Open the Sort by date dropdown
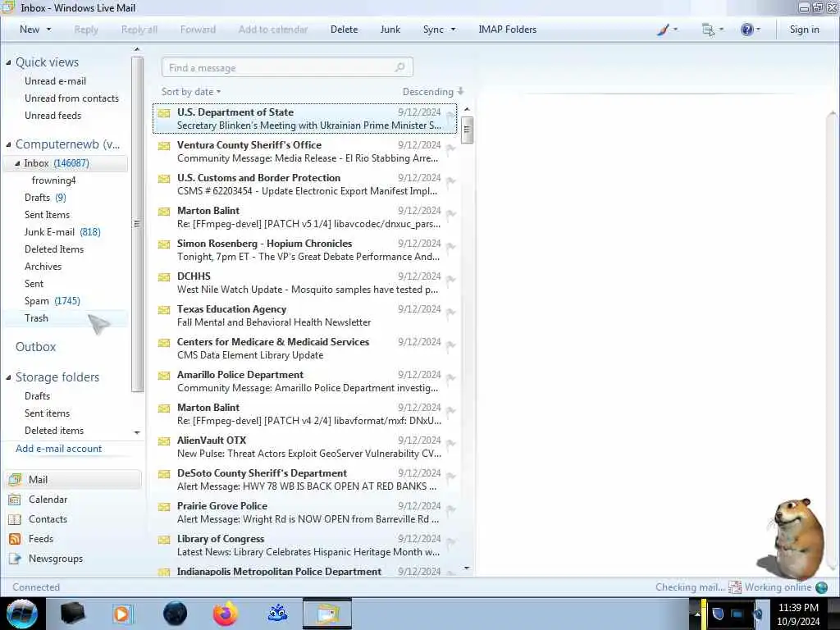Image resolution: width=840 pixels, height=630 pixels. pyautogui.click(x=191, y=92)
